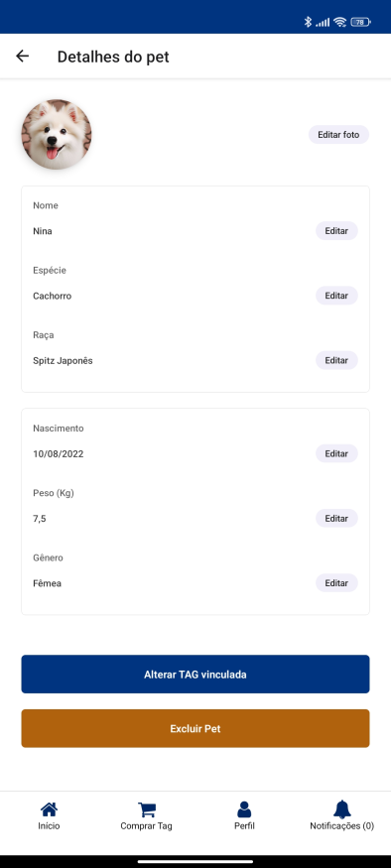The height and width of the screenshot is (868, 391).
Task: Tap the dog profile photo
Action: tap(57, 135)
